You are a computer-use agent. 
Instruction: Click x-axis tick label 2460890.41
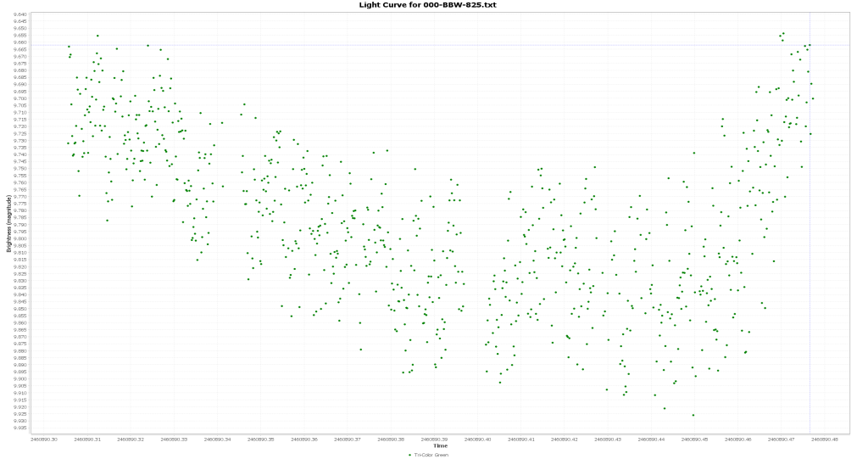(520, 439)
